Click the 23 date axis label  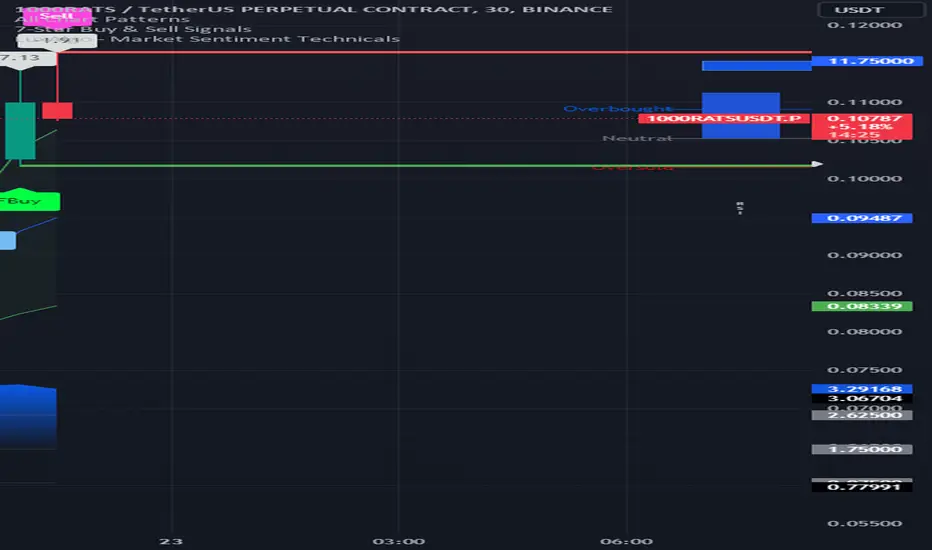[x=171, y=541]
